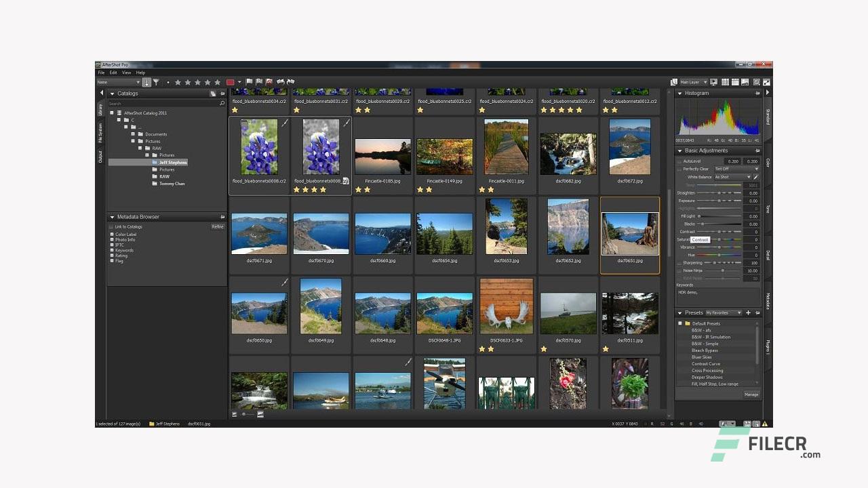Enable the Perfectly Clear checkbox
868x488 pixels.
pos(679,169)
